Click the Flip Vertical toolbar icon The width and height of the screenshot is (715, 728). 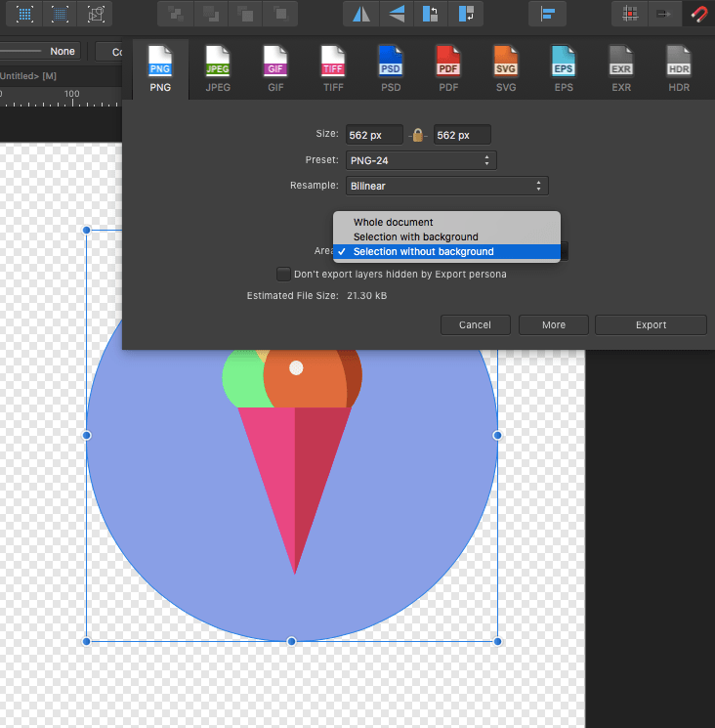tap(396, 14)
